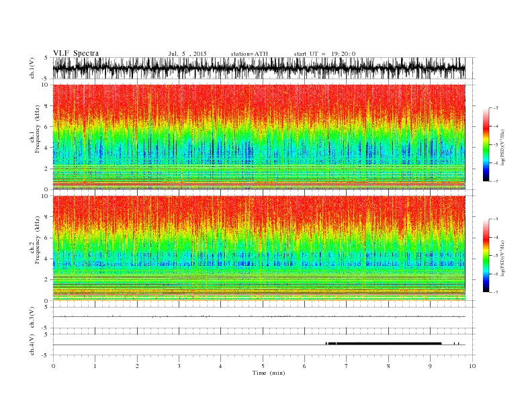Click the 'ch.4(V)' axis label
This screenshot has width=532, height=411.
point(32,345)
